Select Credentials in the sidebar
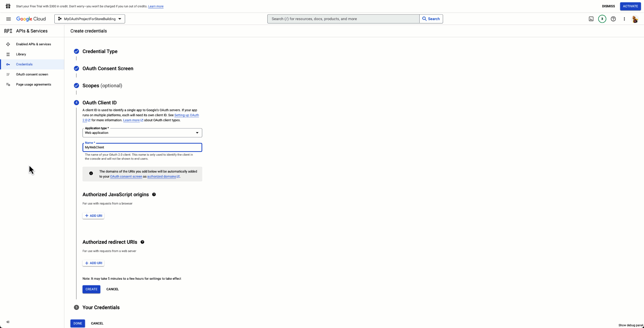This screenshot has width=644, height=328. (24, 64)
